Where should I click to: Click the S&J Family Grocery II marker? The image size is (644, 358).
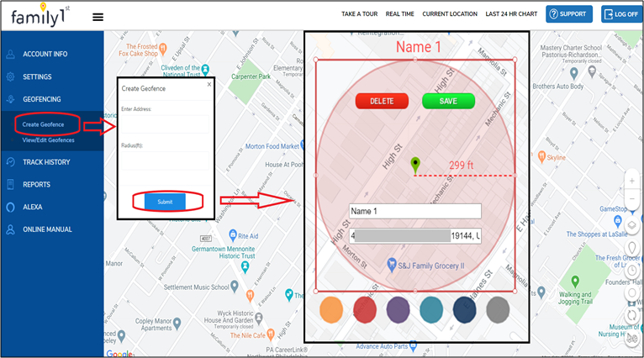point(392,265)
